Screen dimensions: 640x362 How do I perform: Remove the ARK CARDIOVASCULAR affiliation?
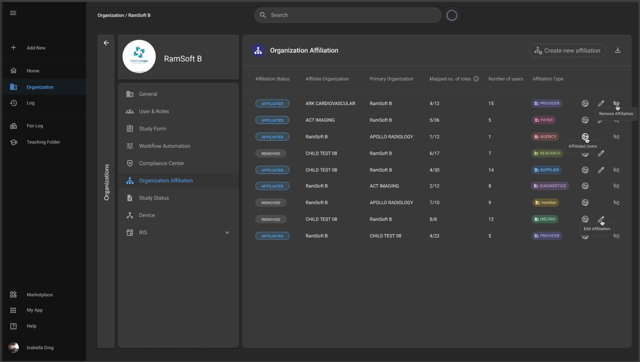(616, 103)
